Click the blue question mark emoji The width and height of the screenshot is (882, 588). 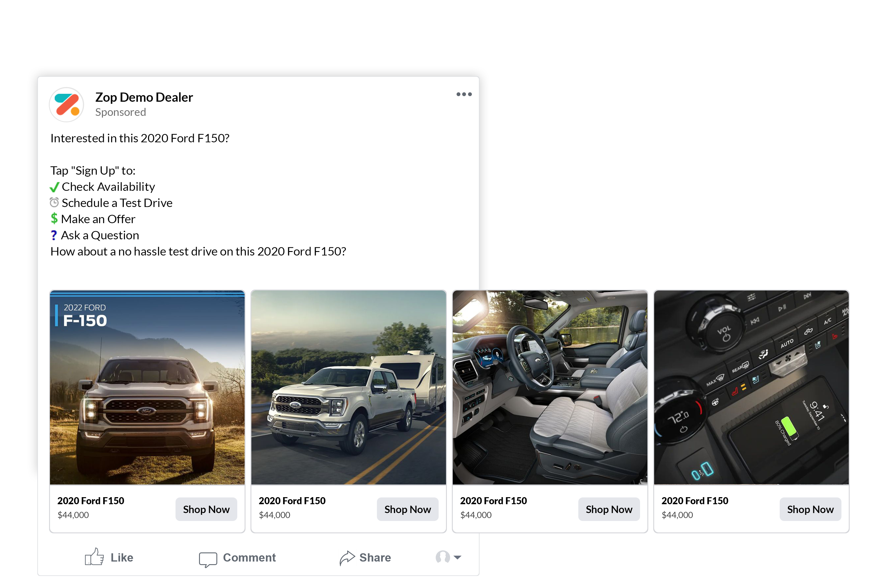point(54,235)
